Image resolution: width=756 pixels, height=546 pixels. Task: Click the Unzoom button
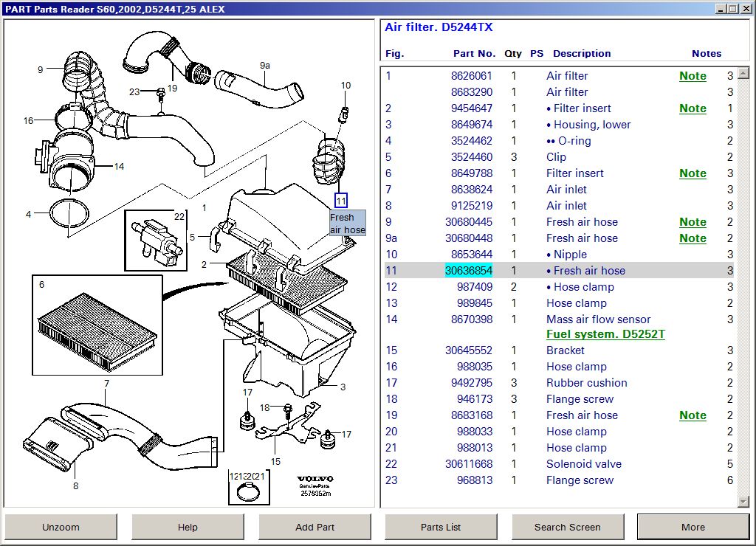pos(61,527)
